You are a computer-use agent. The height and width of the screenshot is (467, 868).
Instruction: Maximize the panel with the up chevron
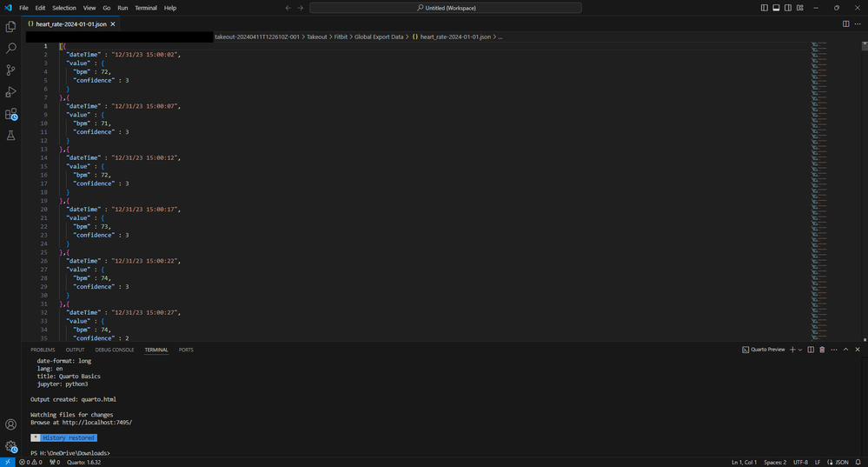point(845,350)
